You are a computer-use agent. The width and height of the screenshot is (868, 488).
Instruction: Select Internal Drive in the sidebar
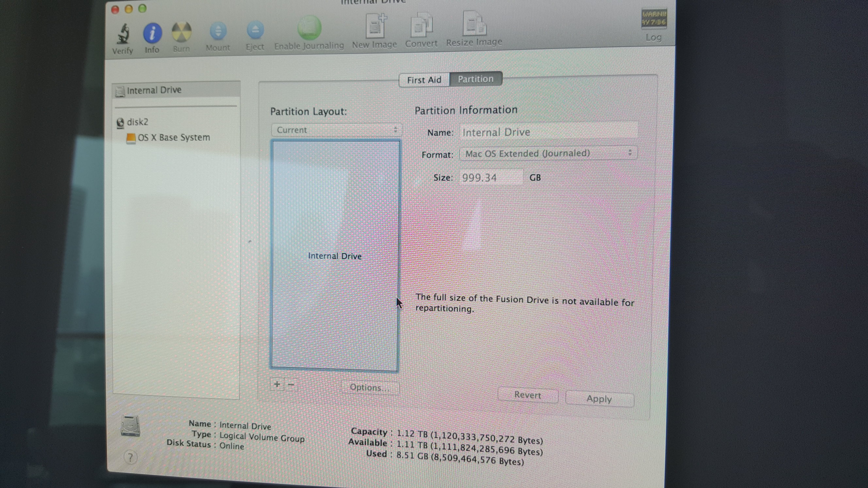point(176,90)
